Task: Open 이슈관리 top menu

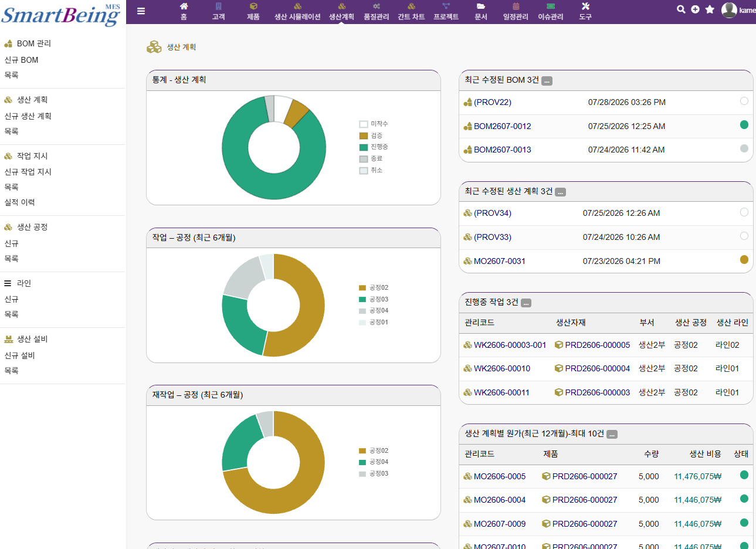Action: coord(551,12)
